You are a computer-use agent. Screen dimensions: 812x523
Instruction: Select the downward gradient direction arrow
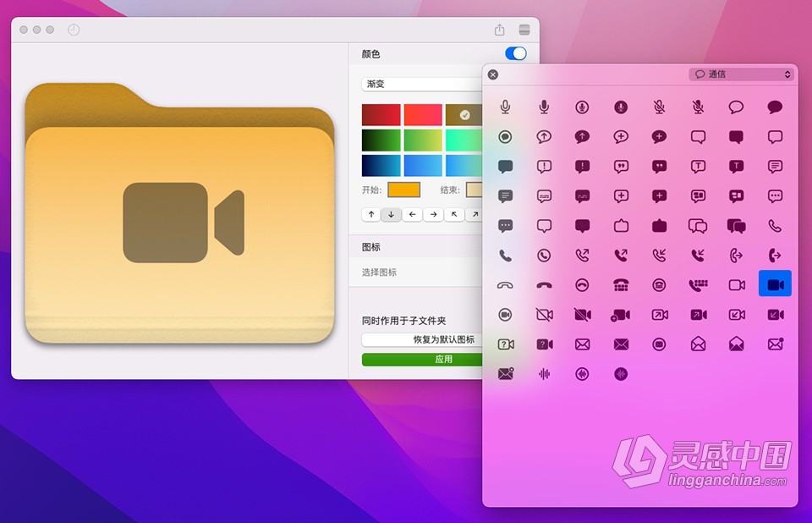coord(390,214)
